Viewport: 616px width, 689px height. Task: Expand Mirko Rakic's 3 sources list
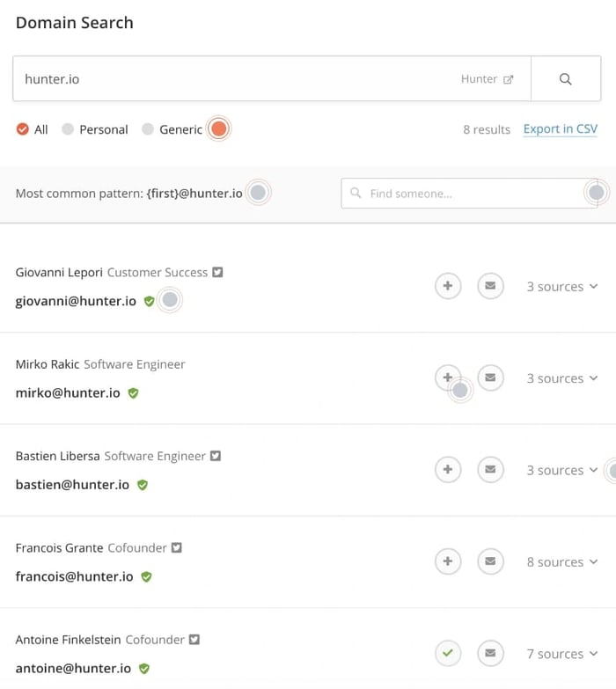561,378
